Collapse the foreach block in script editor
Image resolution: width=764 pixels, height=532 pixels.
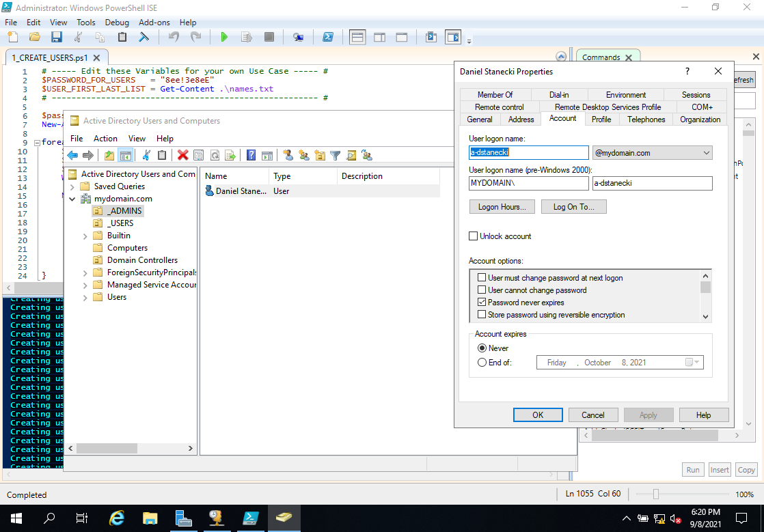pos(37,143)
